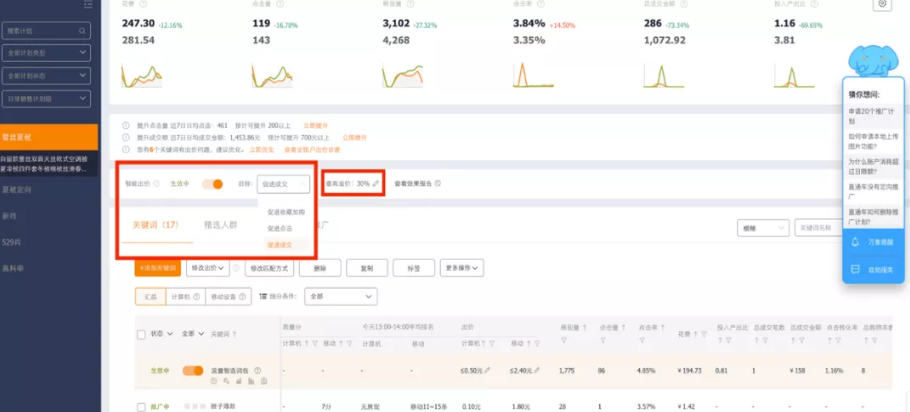Viewport: 910px width, 412px height.
Task: Click the 立即提升 link on 提升成交额 line
Action: (x=354, y=138)
